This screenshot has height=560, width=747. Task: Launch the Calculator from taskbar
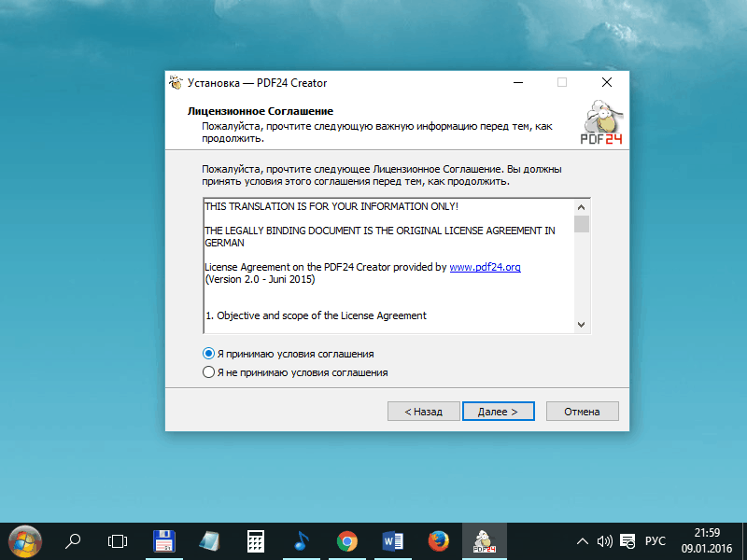255,541
